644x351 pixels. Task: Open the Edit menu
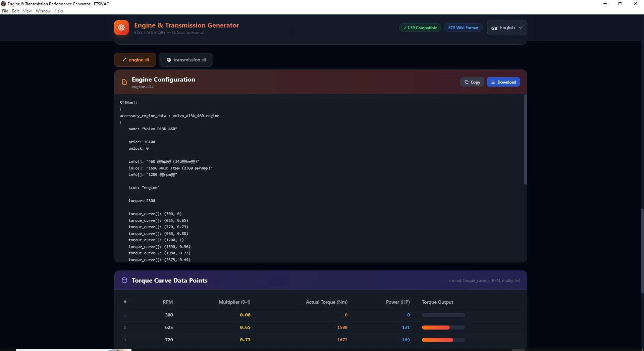pos(15,11)
